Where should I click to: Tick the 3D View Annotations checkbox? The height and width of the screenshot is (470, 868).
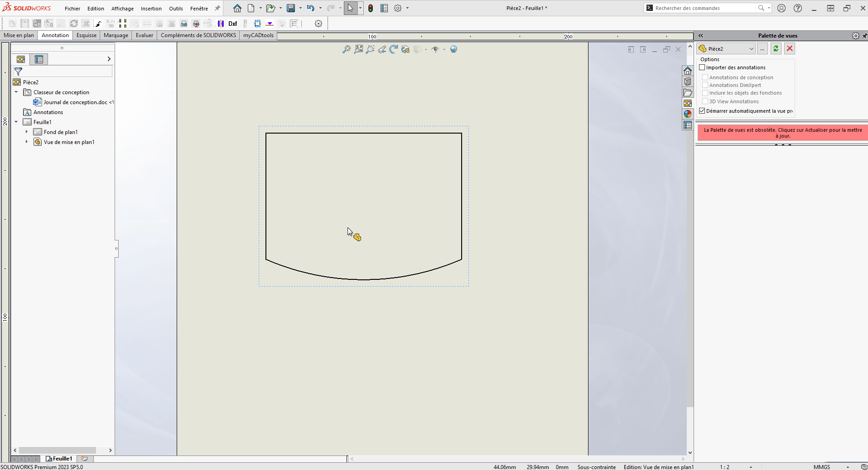pos(705,101)
